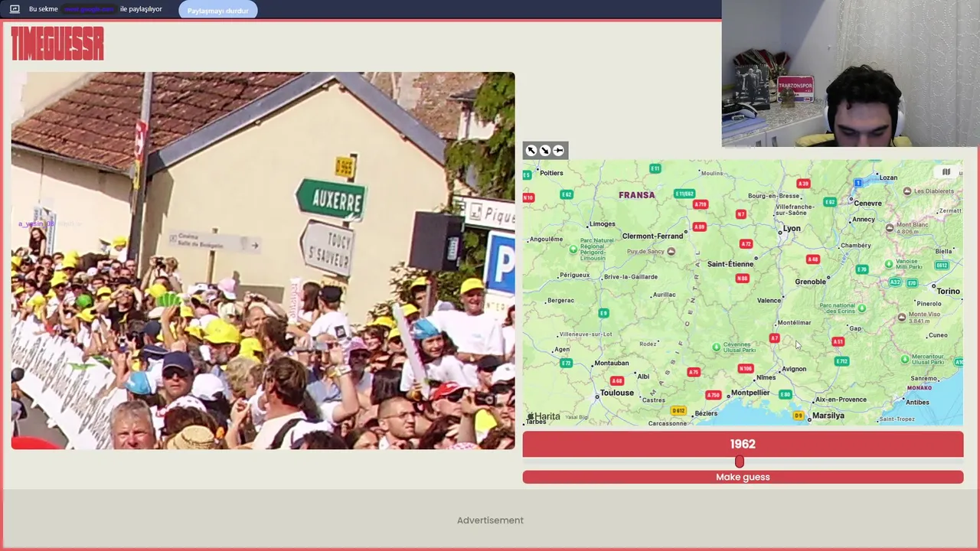The width and height of the screenshot is (980, 551).
Task: Click Toulouse on the map
Action: pos(616,393)
